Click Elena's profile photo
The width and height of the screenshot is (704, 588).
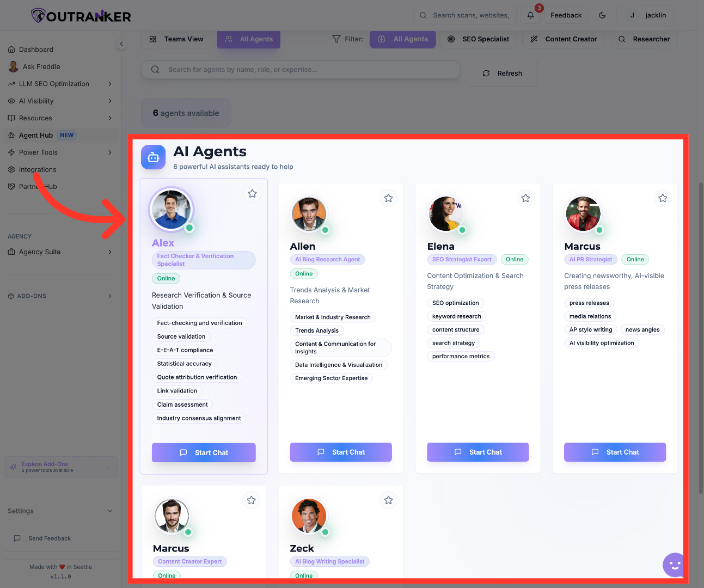tap(446, 214)
